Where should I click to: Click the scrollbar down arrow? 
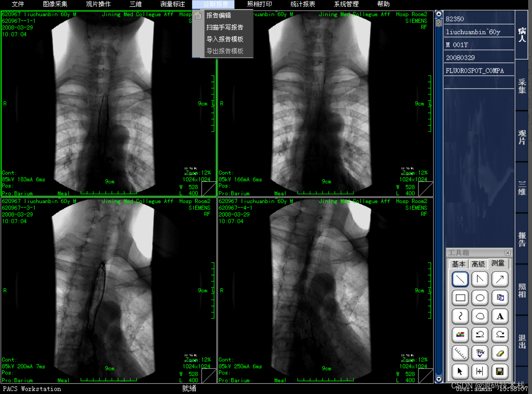coord(439,379)
